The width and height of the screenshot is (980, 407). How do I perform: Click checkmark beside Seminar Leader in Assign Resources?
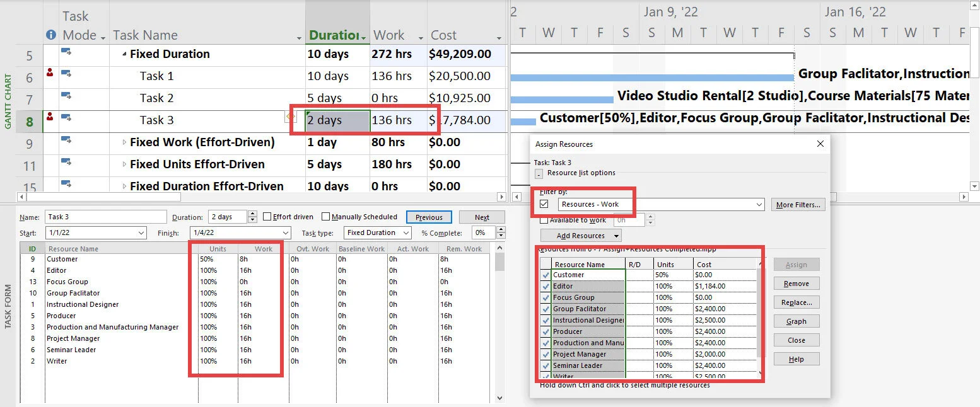click(x=545, y=365)
